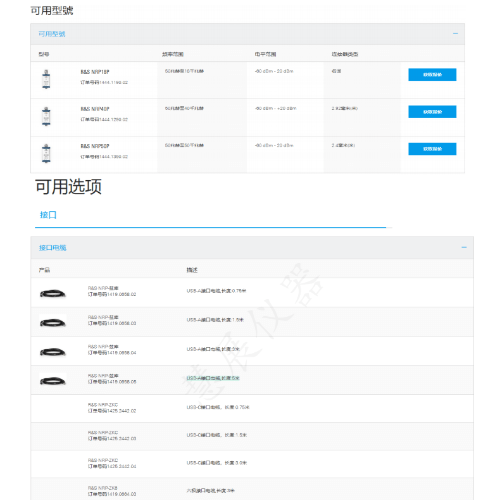Open the R&S NRP50P model name
500x500 pixels.
(95, 146)
